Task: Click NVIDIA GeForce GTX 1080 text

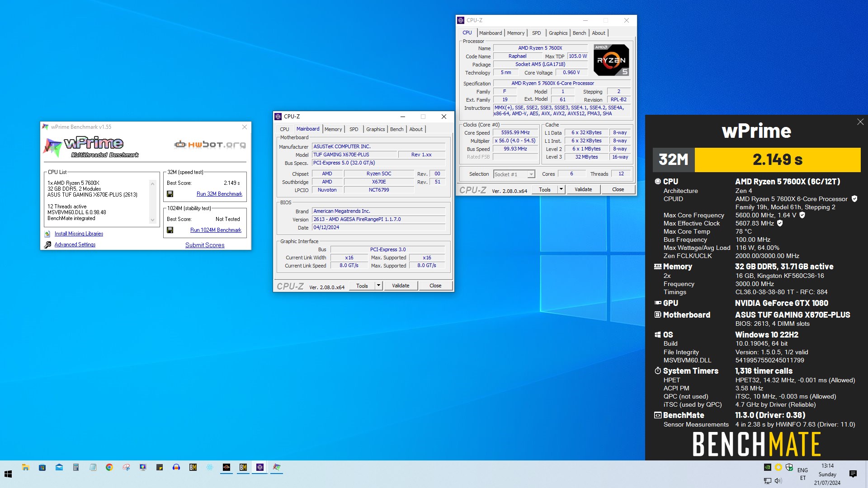Action: coord(782,303)
